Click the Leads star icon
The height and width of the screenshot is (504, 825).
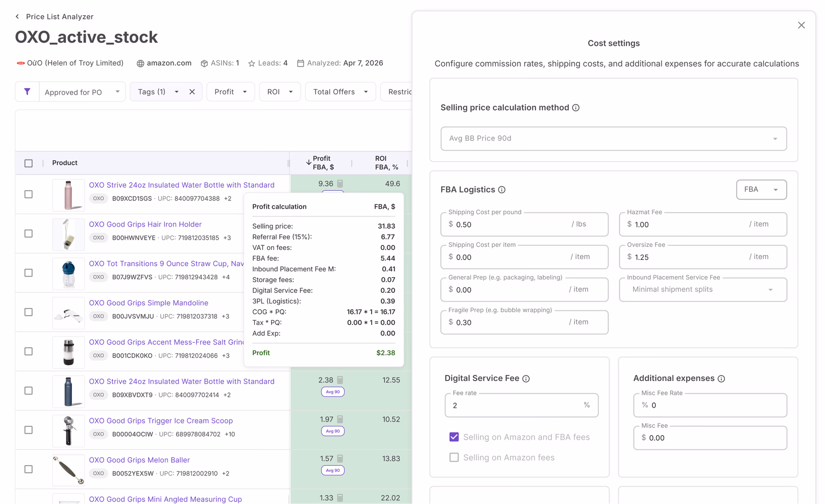click(x=252, y=63)
